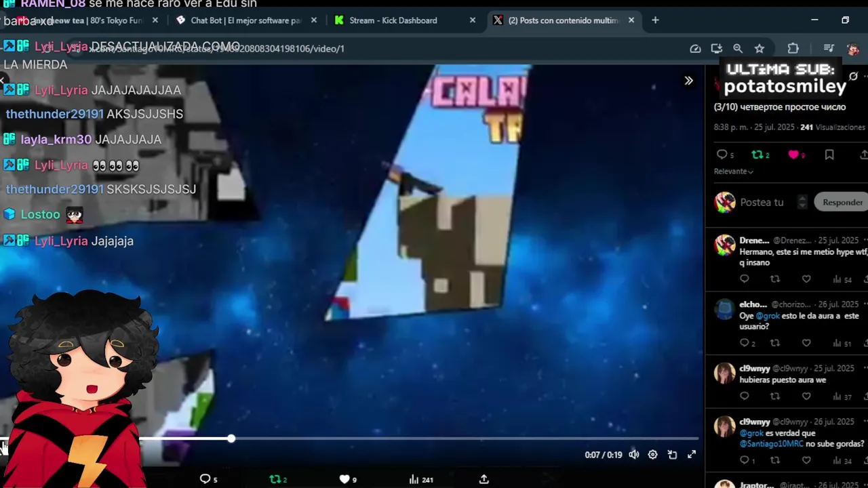Open Chrome performance gauge icon in address bar

pos(695,48)
